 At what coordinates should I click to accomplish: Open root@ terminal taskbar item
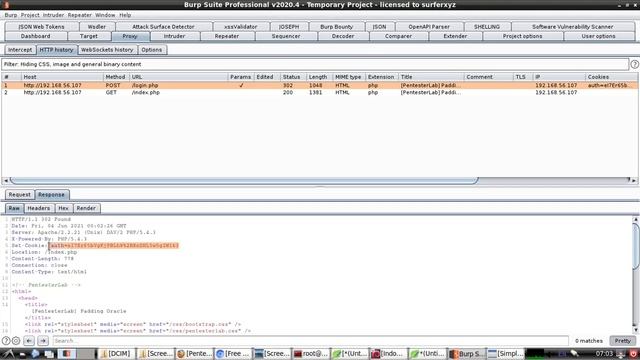tap(311, 353)
